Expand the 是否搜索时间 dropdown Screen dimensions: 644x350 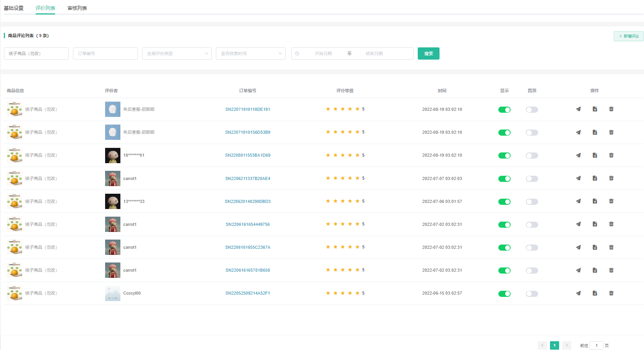click(251, 53)
